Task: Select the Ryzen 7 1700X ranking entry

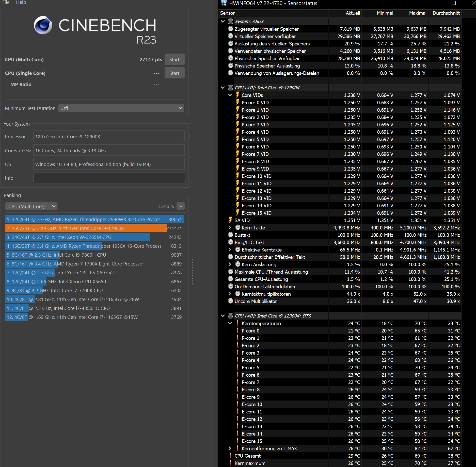Action: 94,264
